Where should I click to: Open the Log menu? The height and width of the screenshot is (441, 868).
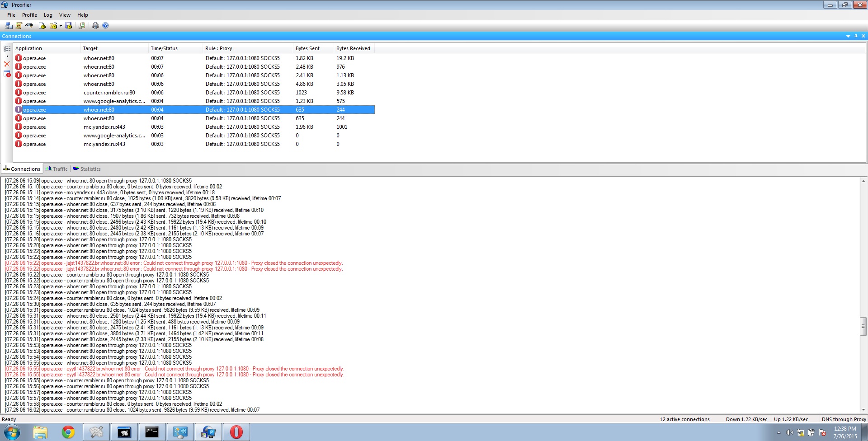point(48,15)
